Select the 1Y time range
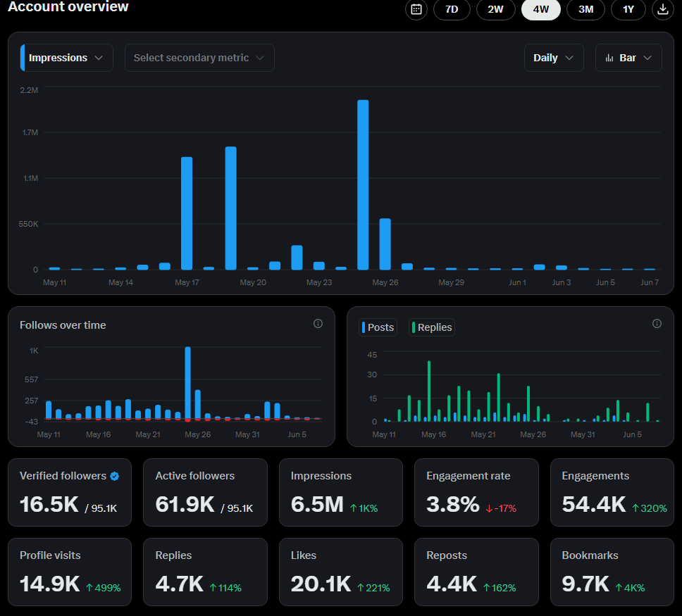This screenshot has width=682, height=616. click(x=628, y=9)
